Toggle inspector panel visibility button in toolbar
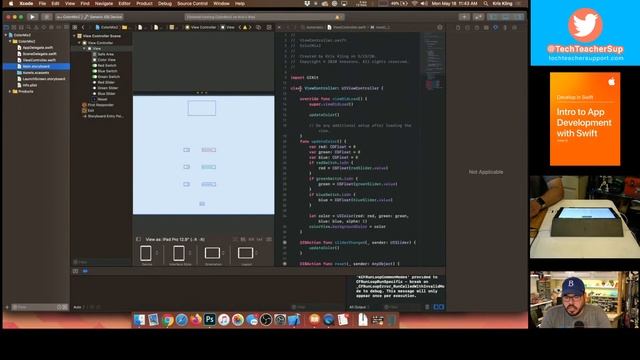The width and height of the screenshot is (640, 360). pyautogui.click(x=519, y=17)
